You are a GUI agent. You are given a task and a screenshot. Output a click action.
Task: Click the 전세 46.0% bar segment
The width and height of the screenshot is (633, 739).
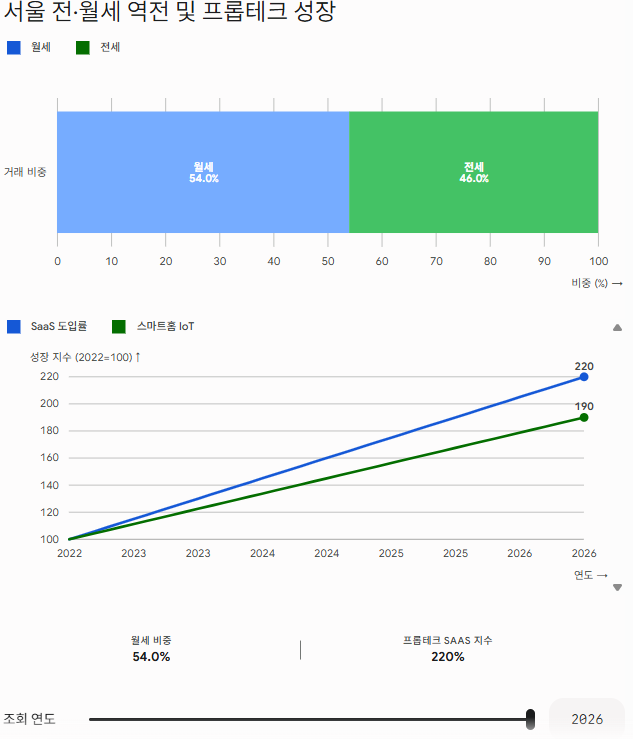click(474, 172)
